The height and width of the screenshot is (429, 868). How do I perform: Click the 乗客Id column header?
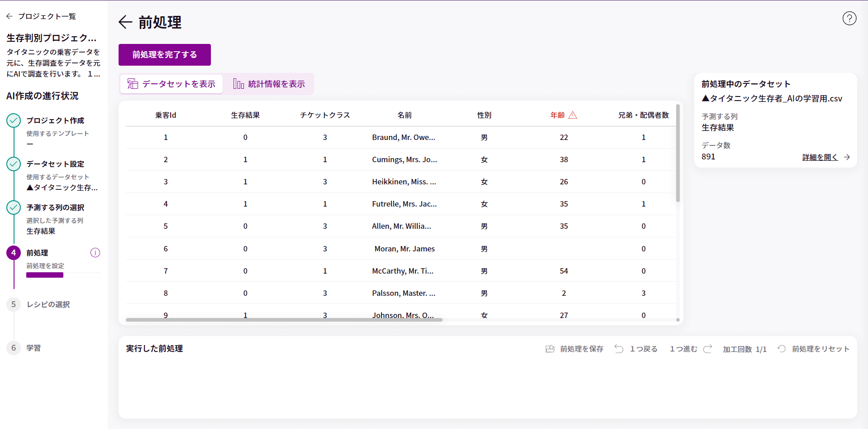pos(166,115)
